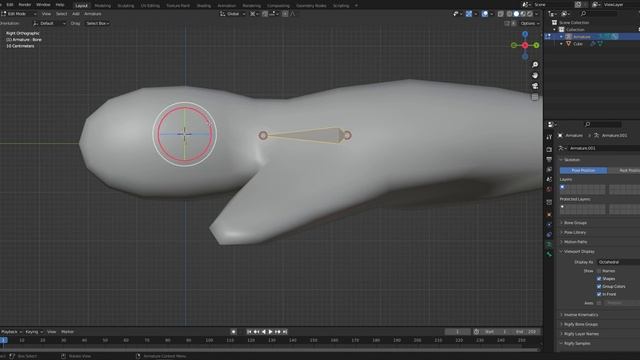Open the Physics properties tab icon
The width and height of the screenshot is (640, 360).
(x=549, y=225)
